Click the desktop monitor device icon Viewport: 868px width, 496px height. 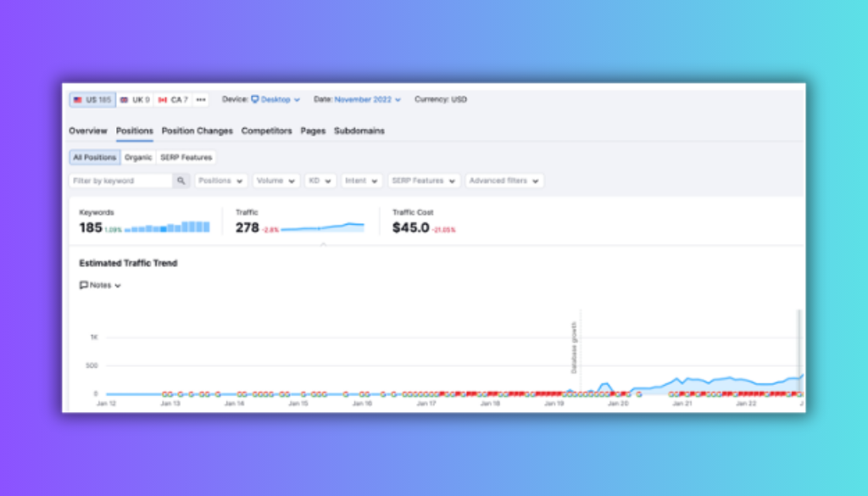point(255,100)
